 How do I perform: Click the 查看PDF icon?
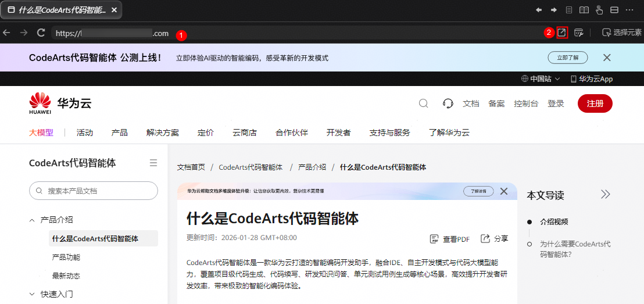(434, 239)
